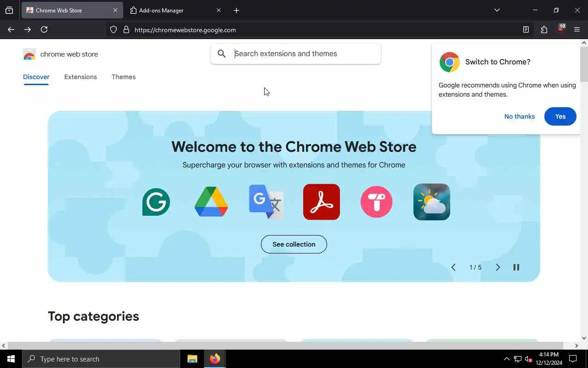Click the scroll right arrow of horizontal scrollbar
588x368 pixels.
[577, 345]
